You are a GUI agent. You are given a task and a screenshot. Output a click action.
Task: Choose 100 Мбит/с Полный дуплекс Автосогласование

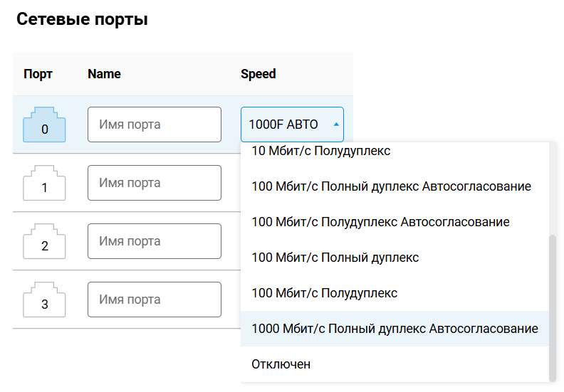(x=391, y=186)
